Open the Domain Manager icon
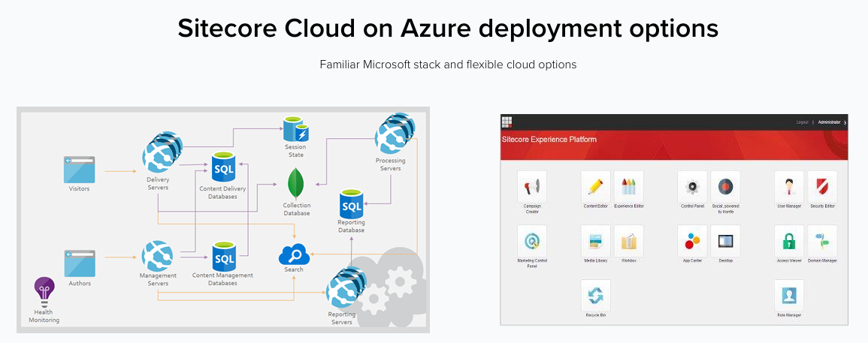This screenshot has height=343, width=868. 822,240
